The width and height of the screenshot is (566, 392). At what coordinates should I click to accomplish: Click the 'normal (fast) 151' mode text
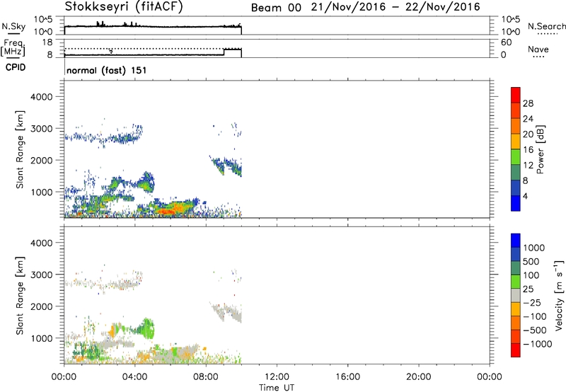pyautogui.click(x=107, y=70)
